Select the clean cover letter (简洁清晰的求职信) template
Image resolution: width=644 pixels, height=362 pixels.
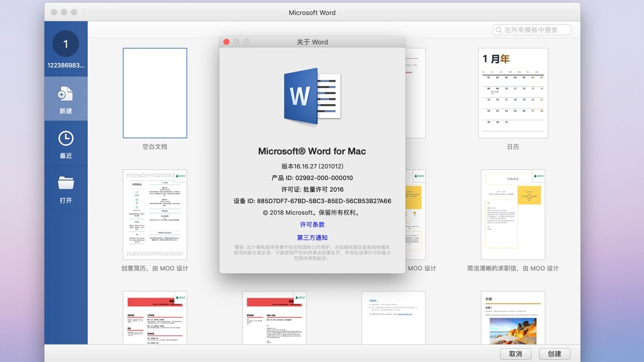513,215
